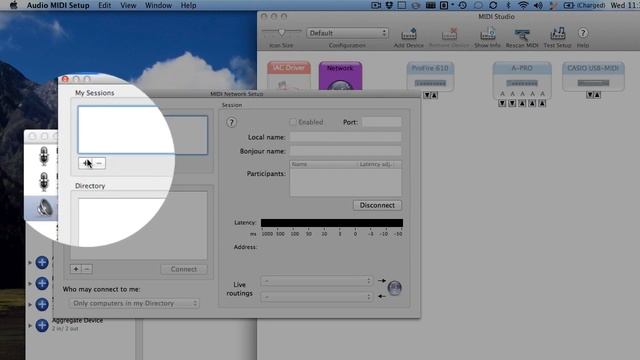Open the volume menu bar icon
This screenshot has height=360, width=640.
coord(538,5)
